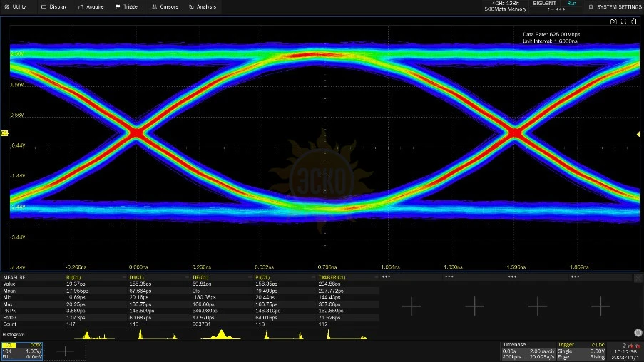Select the DJ(C1) measurement column header

click(x=136, y=277)
